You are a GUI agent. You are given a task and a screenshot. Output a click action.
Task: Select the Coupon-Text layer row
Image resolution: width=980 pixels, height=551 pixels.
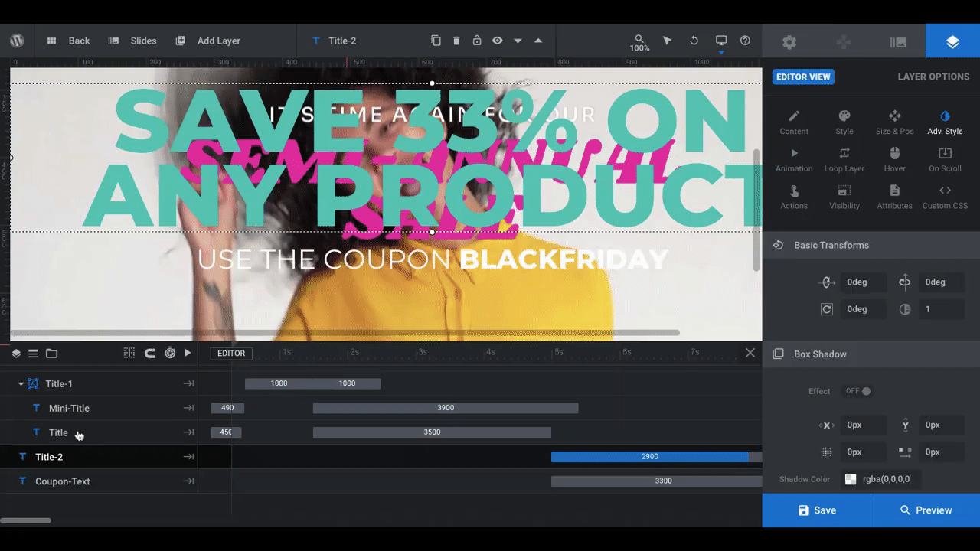click(x=99, y=481)
